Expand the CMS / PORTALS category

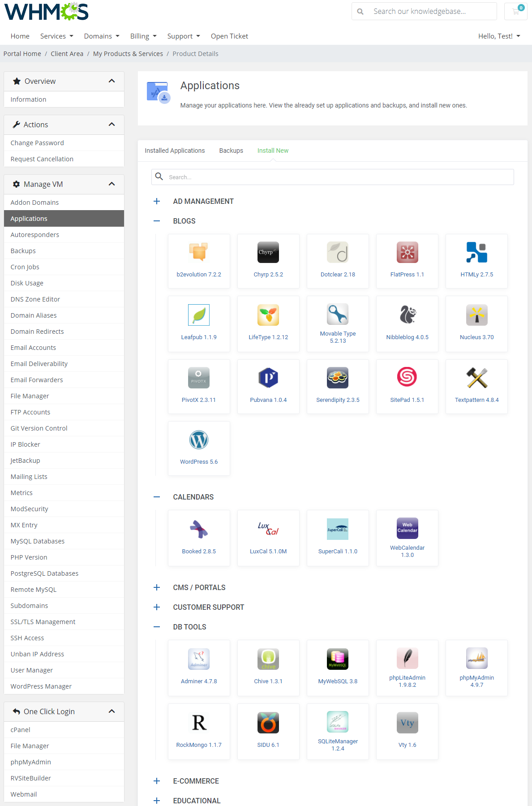click(157, 587)
